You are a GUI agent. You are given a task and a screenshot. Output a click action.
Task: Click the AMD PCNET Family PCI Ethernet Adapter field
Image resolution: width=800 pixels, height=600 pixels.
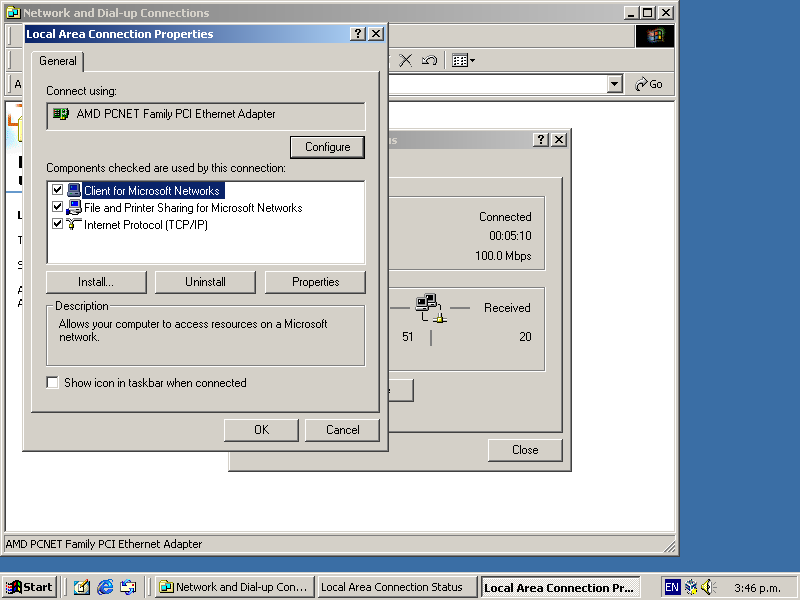pos(206,116)
